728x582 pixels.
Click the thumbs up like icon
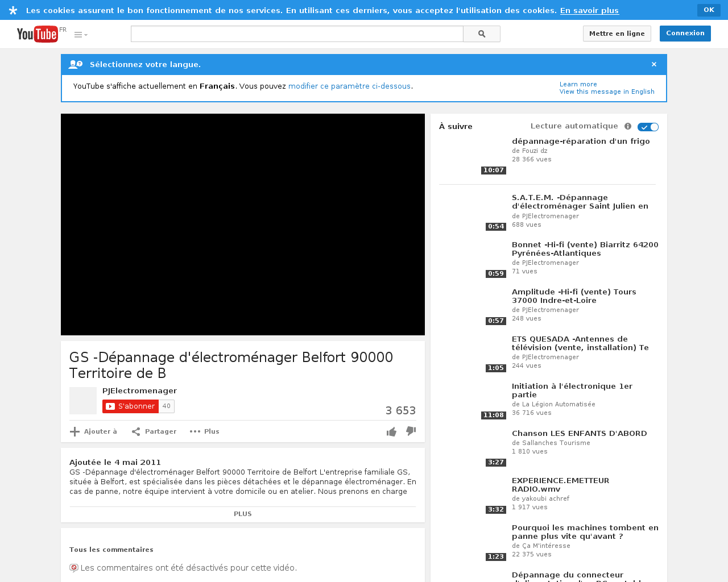(x=391, y=432)
